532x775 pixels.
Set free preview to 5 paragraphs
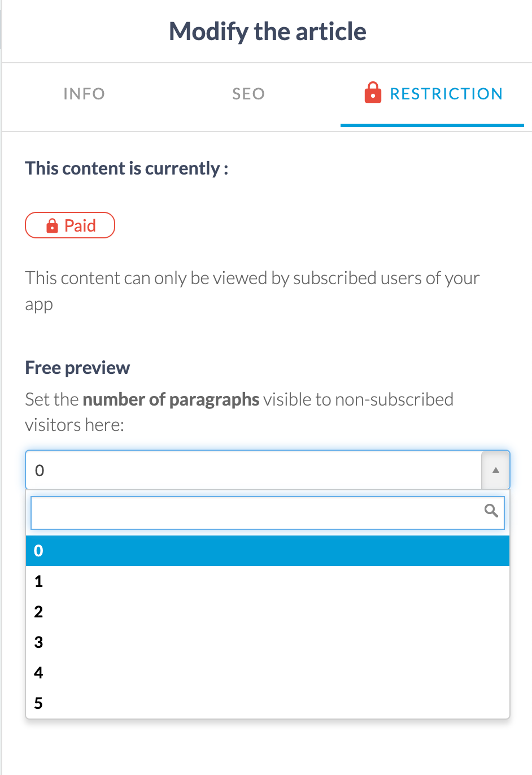(x=268, y=703)
